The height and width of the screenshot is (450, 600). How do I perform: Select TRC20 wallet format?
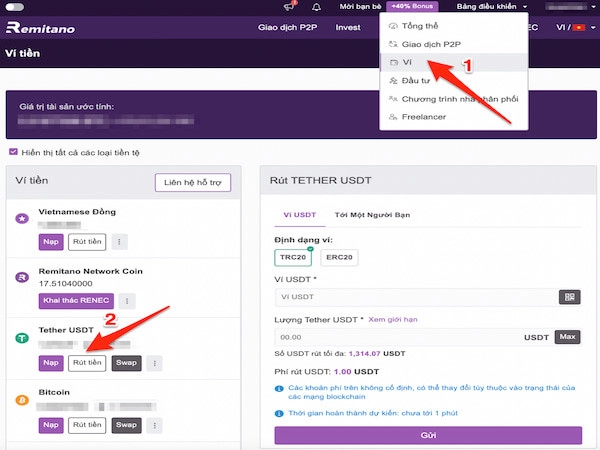pyautogui.click(x=293, y=258)
